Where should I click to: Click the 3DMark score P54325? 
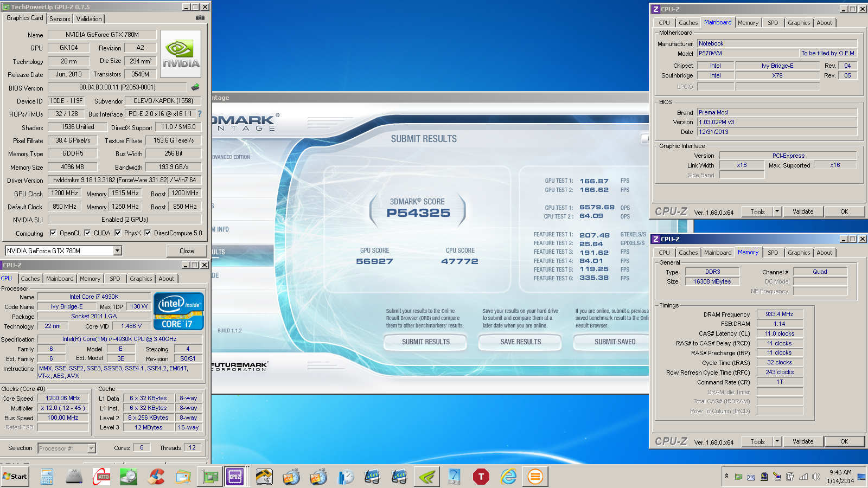(x=418, y=213)
